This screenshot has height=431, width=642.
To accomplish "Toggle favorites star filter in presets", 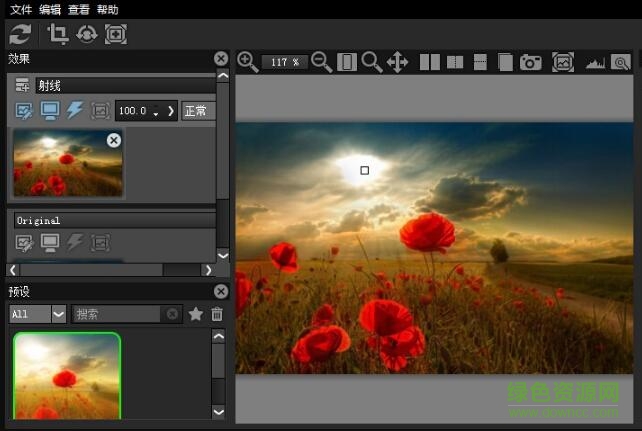I will point(196,314).
